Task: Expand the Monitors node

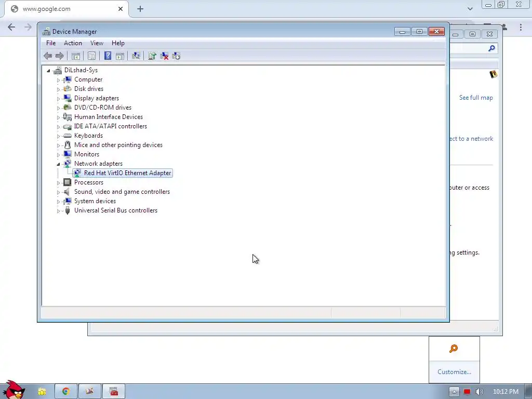Action: click(x=58, y=155)
